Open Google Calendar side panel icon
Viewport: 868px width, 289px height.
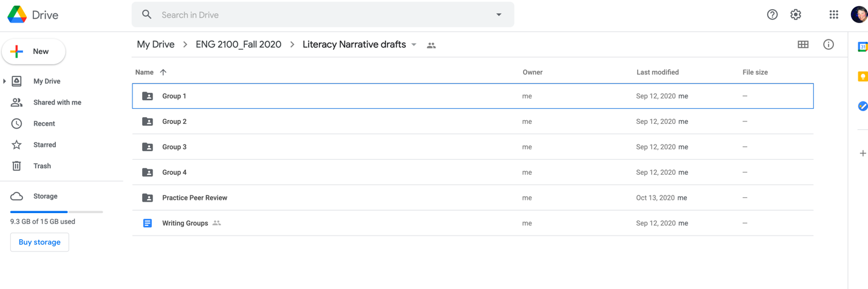pyautogui.click(x=862, y=47)
